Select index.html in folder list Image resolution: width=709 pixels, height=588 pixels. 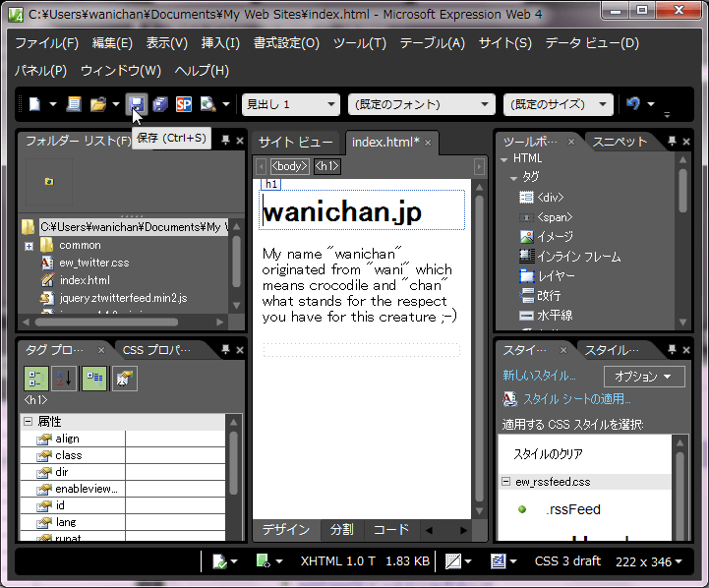85,280
